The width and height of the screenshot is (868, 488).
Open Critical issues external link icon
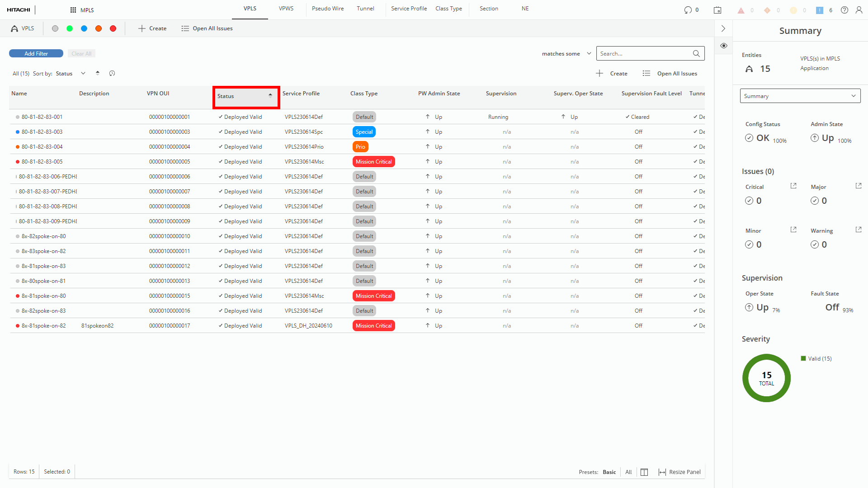[x=793, y=186]
